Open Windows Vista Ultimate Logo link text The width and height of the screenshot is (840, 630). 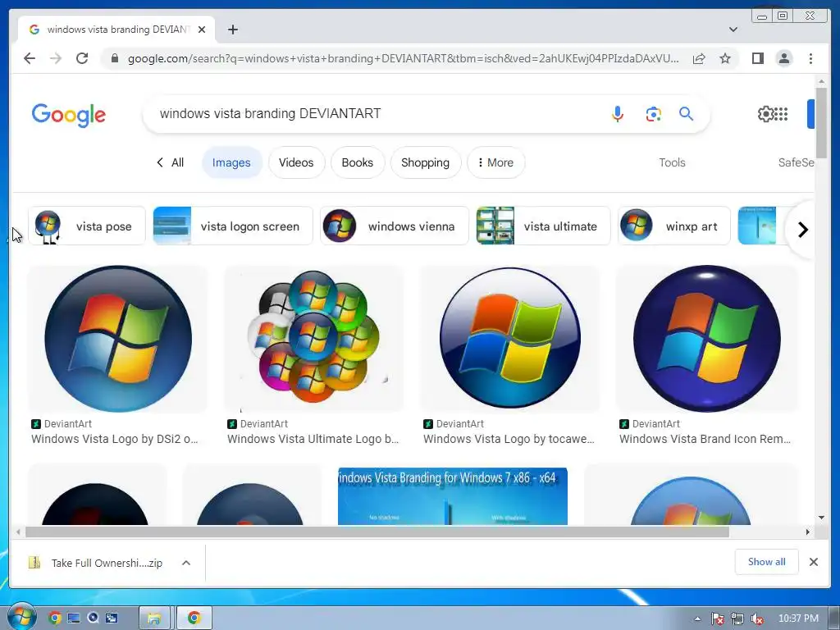point(313,440)
